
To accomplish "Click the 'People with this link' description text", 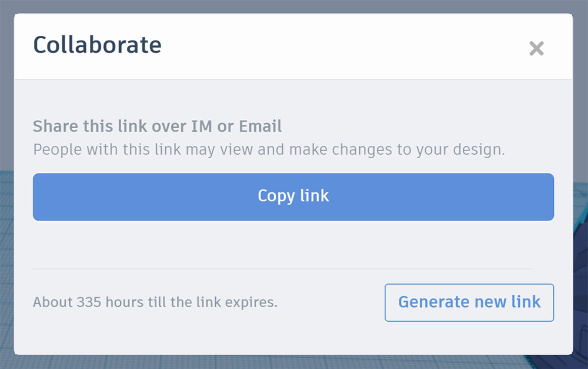I will click(269, 150).
